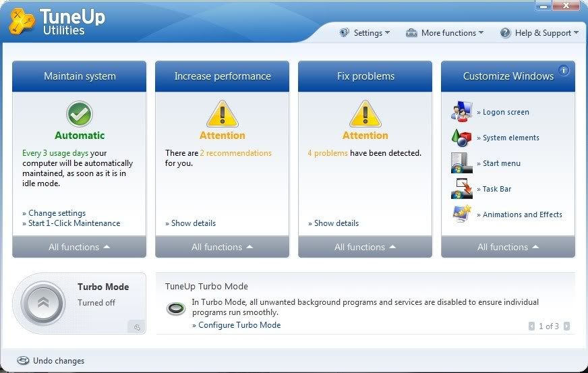Click the info icon on Customize Windows
The image size is (588, 373).
tap(564, 70)
